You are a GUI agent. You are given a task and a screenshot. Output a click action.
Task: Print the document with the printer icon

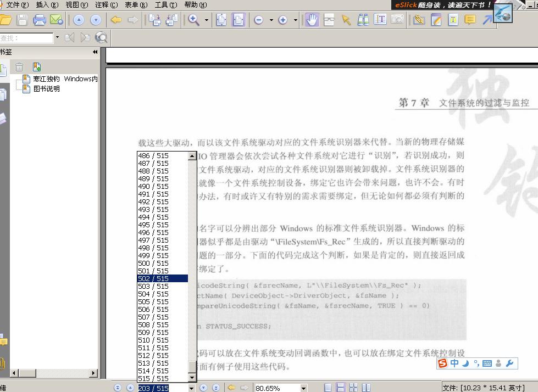[x=40, y=20]
